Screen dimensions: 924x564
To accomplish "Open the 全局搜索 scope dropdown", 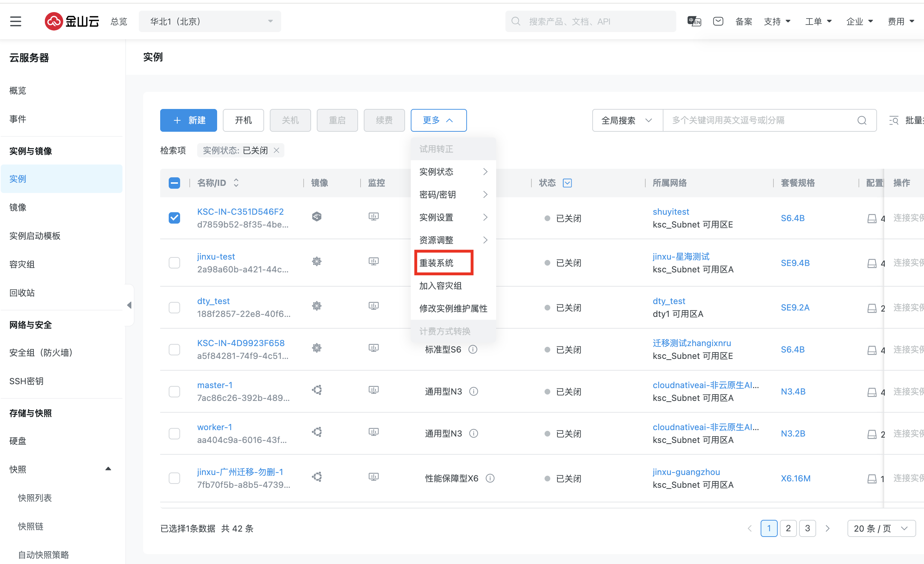I will (x=627, y=120).
